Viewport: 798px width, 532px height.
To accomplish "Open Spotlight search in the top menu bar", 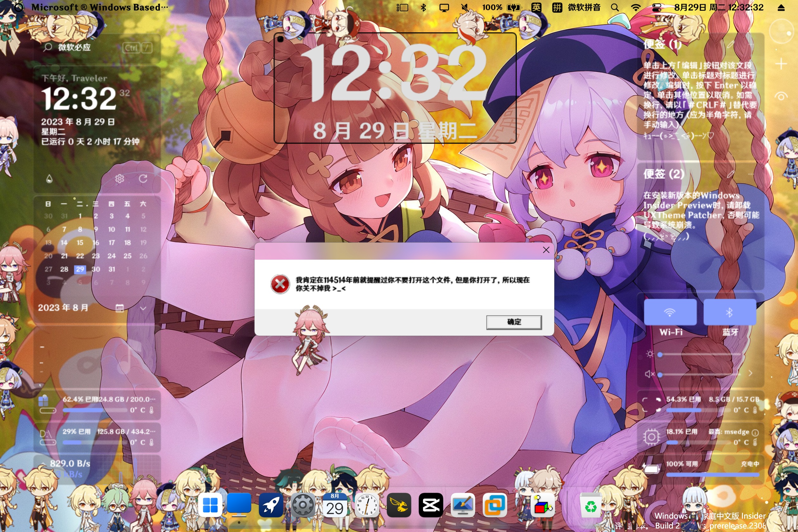I will pos(615,8).
